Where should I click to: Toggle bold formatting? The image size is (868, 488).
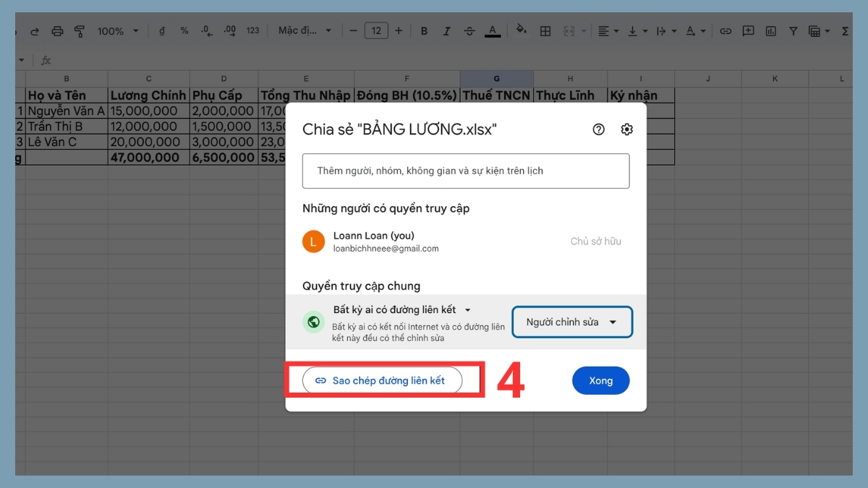coord(424,30)
